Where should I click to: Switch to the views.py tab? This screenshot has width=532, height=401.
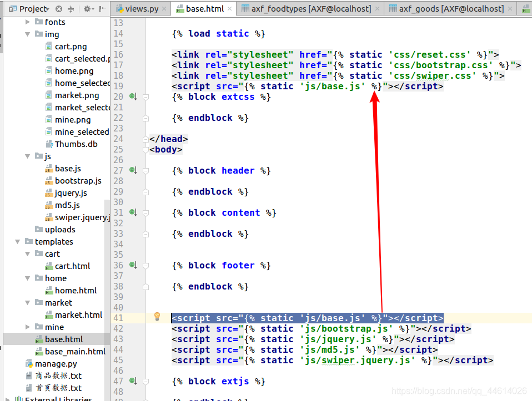point(142,9)
